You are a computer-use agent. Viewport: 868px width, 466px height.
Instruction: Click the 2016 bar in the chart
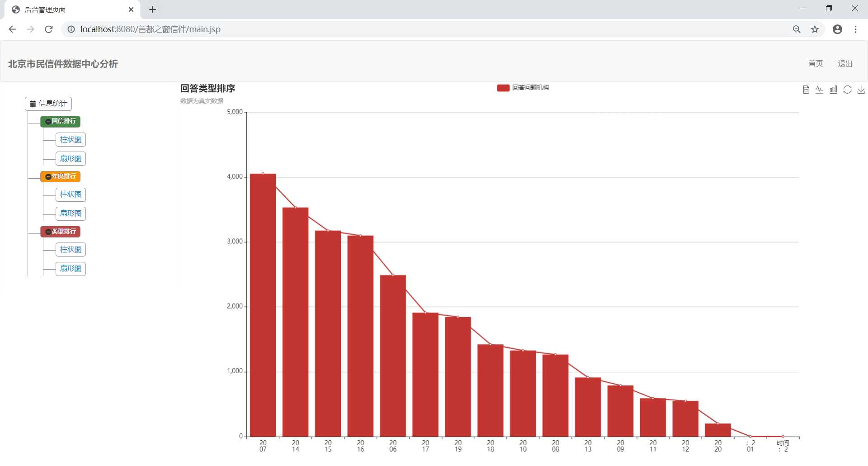pyautogui.click(x=360, y=336)
